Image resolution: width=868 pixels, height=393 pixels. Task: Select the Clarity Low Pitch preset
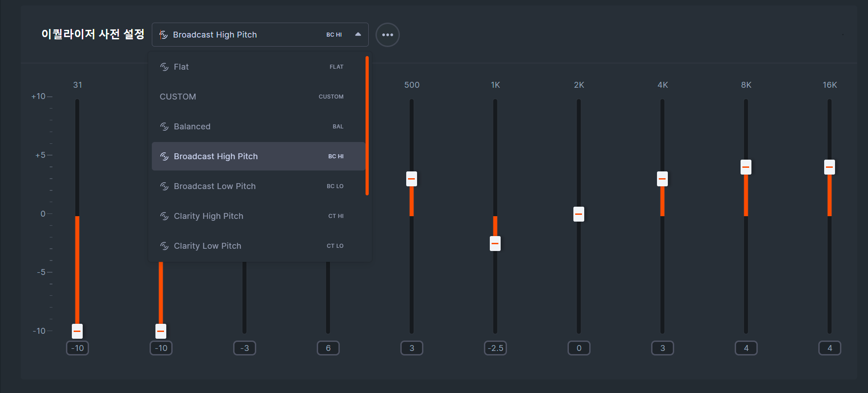pos(258,246)
